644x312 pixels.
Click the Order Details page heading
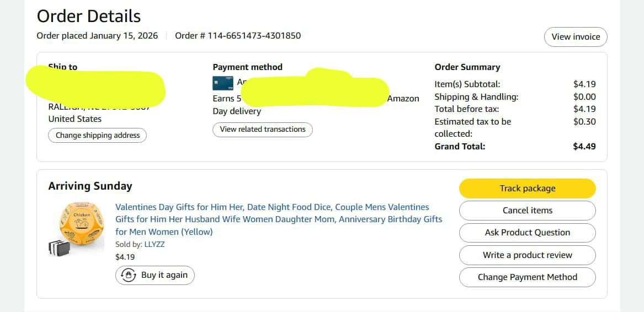tap(89, 16)
